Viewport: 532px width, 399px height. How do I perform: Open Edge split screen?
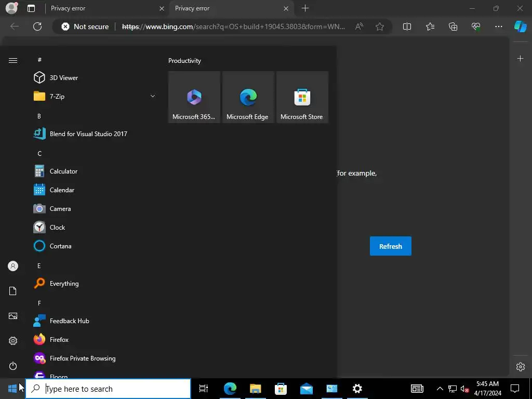407,26
